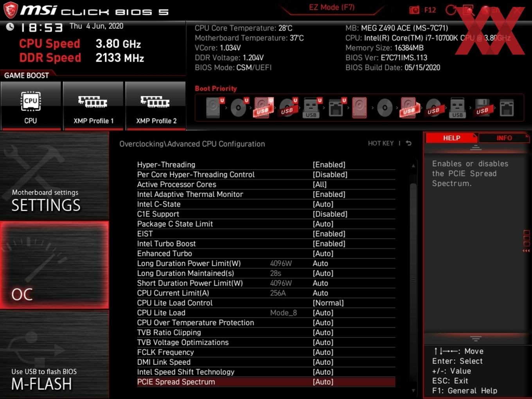Viewport: 532px width, 399px height.
Task: Activate XMP Profile 2
Action: [156, 106]
